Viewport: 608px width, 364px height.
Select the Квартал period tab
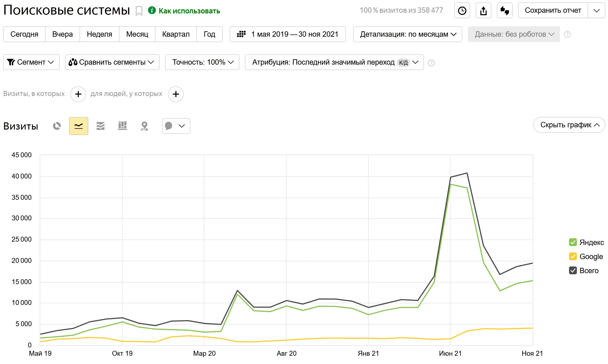coord(176,34)
